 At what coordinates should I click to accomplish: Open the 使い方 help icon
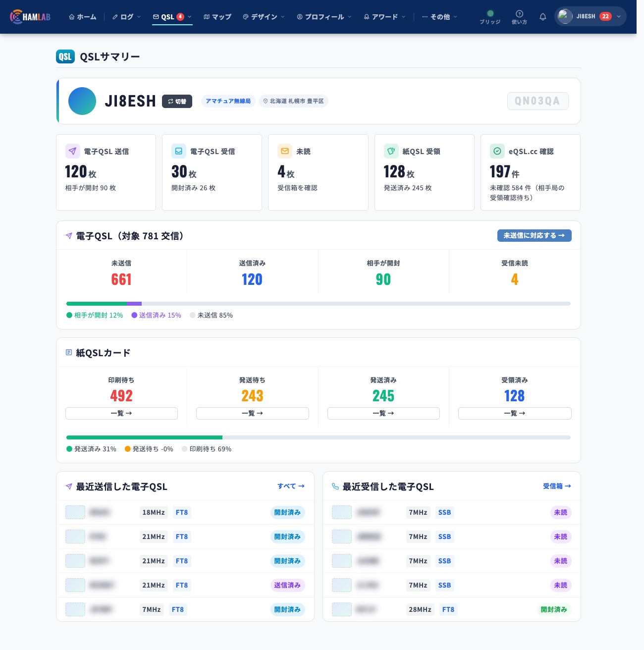pyautogui.click(x=519, y=17)
